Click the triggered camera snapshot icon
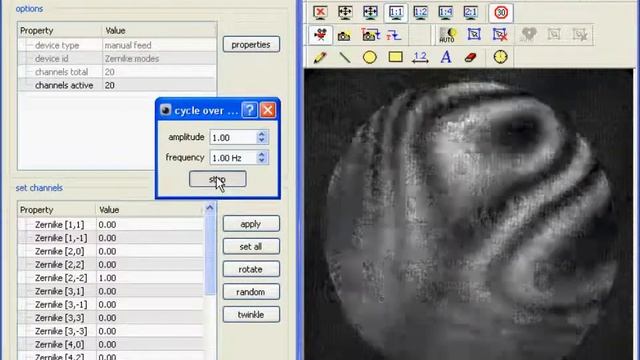Screen dimensions: 640x360 point(370,35)
